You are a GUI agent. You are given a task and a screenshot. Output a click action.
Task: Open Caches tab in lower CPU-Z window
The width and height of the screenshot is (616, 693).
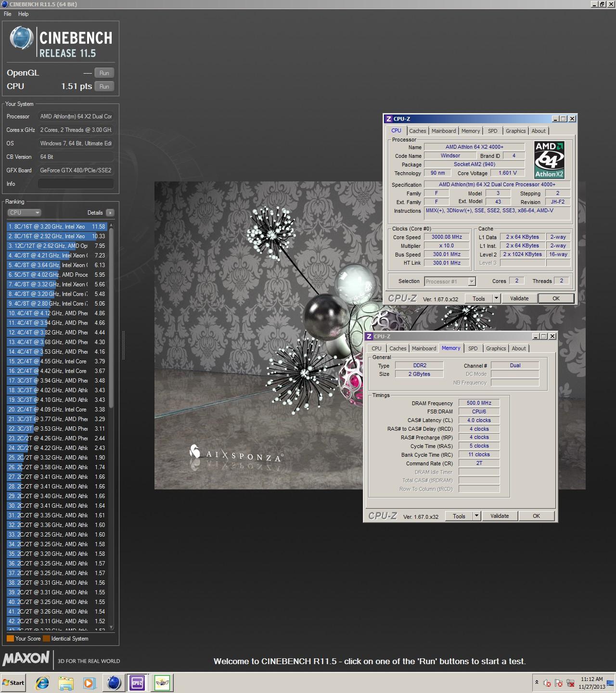point(398,348)
